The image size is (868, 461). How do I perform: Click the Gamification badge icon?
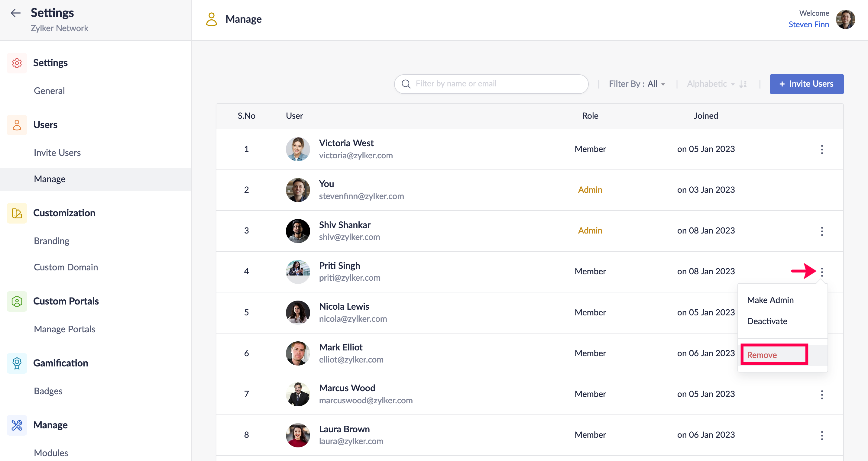point(17,363)
